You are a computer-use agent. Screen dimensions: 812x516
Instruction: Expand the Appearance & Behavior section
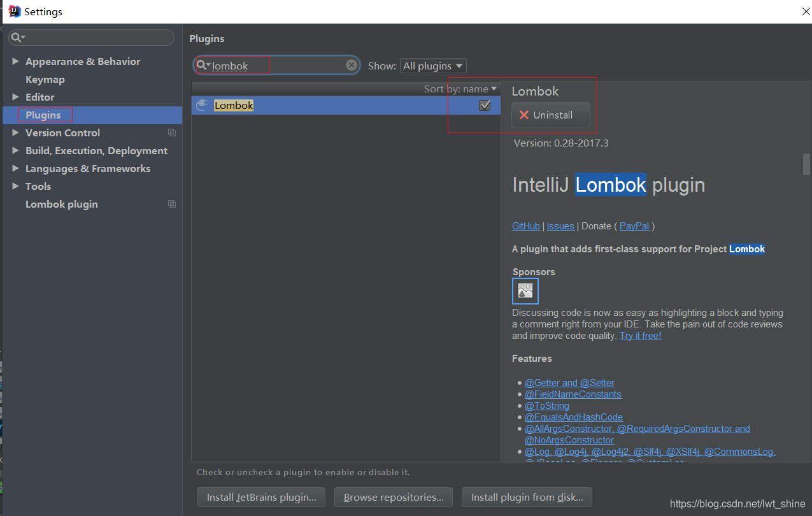(15, 61)
